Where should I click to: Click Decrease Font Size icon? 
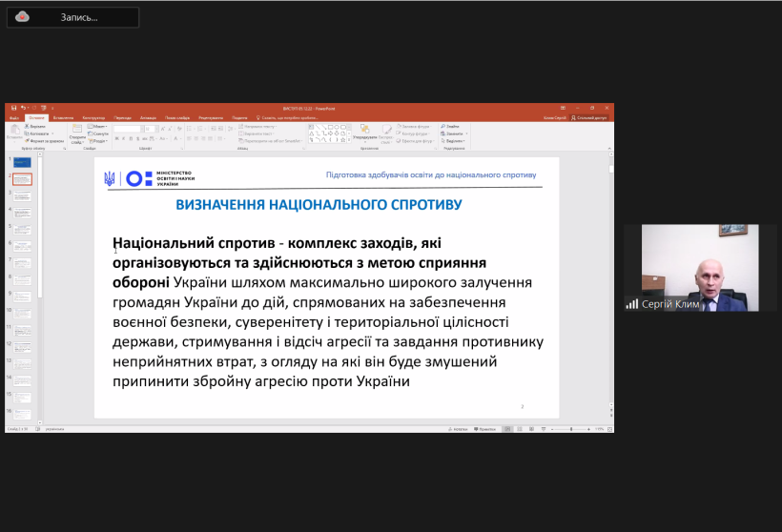click(x=170, y=129)
